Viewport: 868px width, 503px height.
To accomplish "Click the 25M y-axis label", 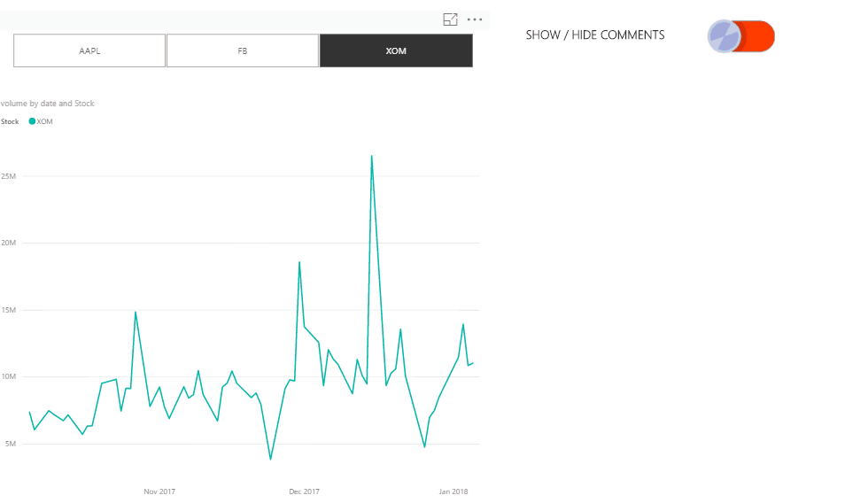I will [8, 176].
